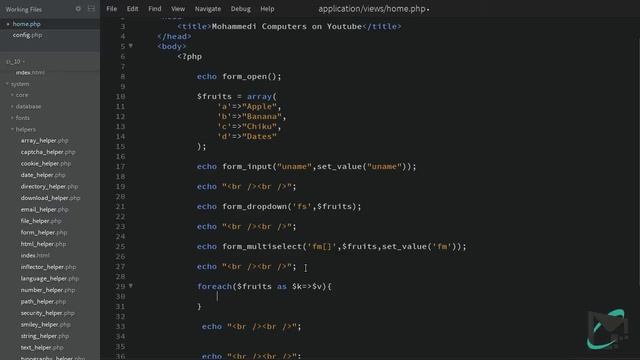The height and width of the screenshot is (360, 640).
Task: Open the Help menu
Action: (x=267, y=9)
